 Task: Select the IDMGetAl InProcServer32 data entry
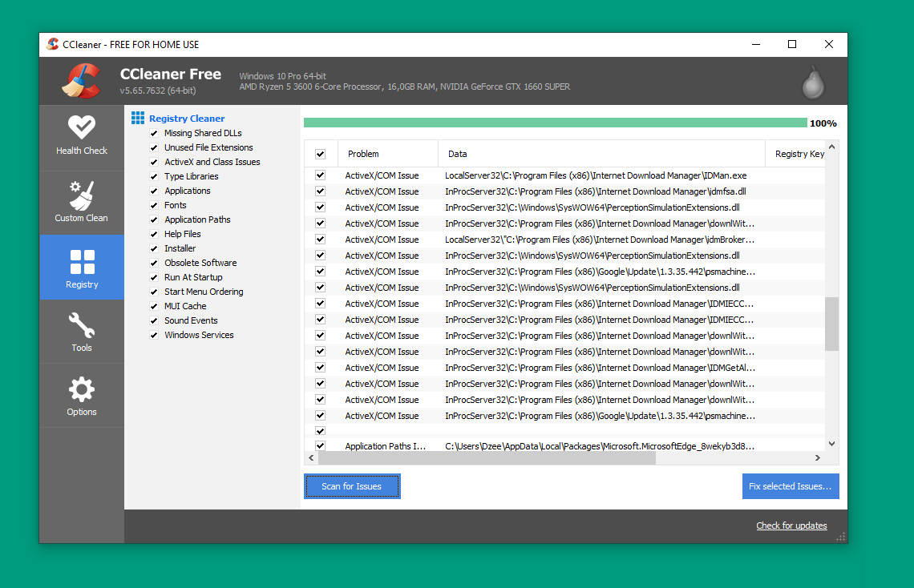coord(600,368)
